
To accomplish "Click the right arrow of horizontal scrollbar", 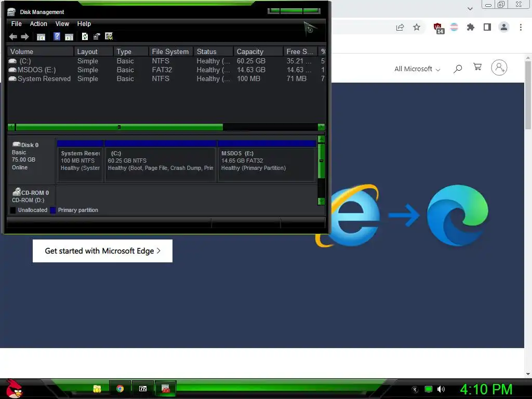I will [x=321, y=127].
